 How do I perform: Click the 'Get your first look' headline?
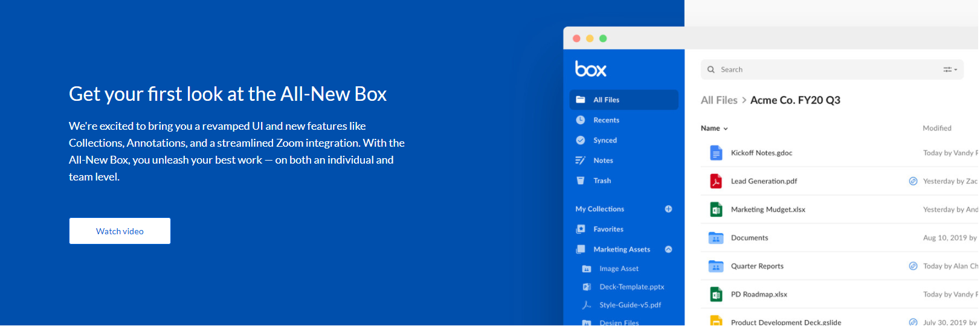click(228, 94)
